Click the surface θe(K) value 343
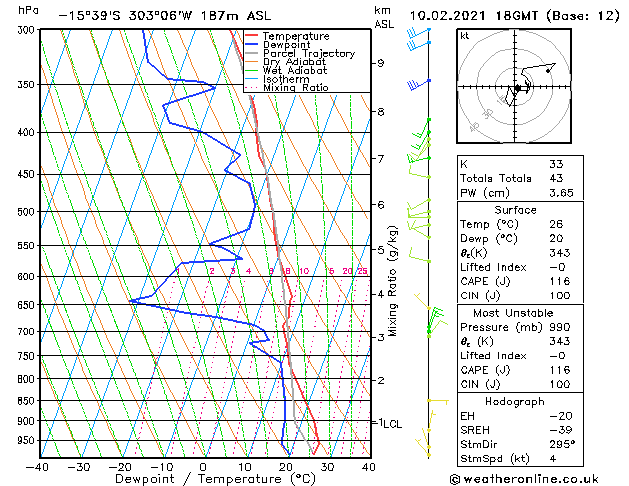The height and width of the screenshot is (486, 629). coord(560,253)
